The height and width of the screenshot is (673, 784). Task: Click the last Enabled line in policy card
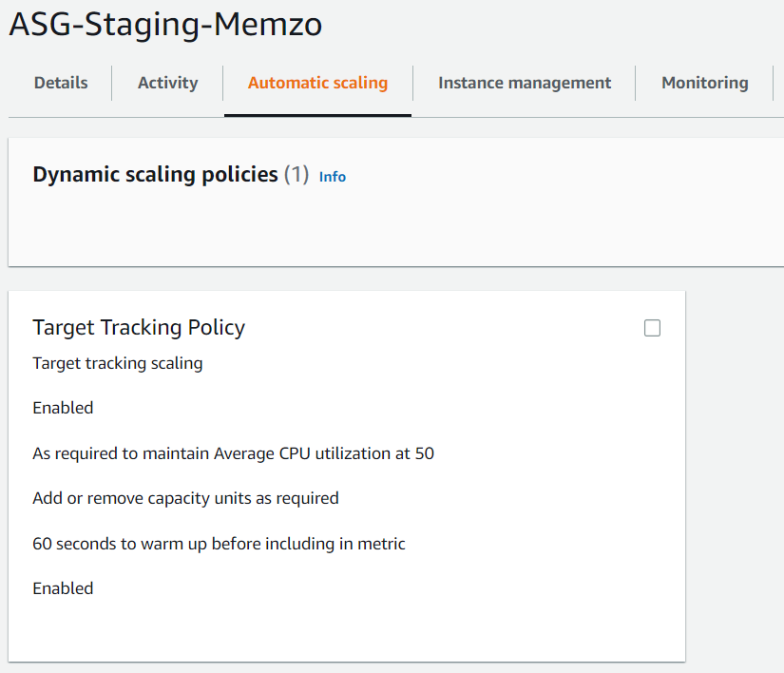pos(63,588)
